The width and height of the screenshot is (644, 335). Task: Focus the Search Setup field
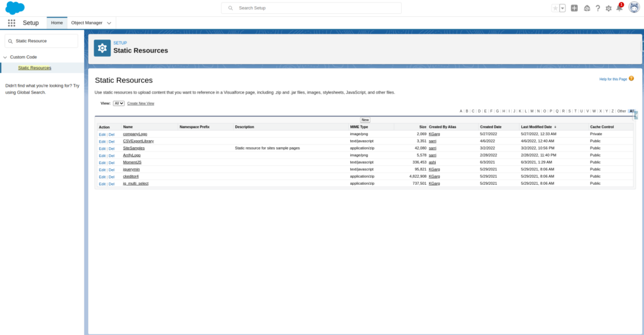pyautogui.click(x=311, y=8)
